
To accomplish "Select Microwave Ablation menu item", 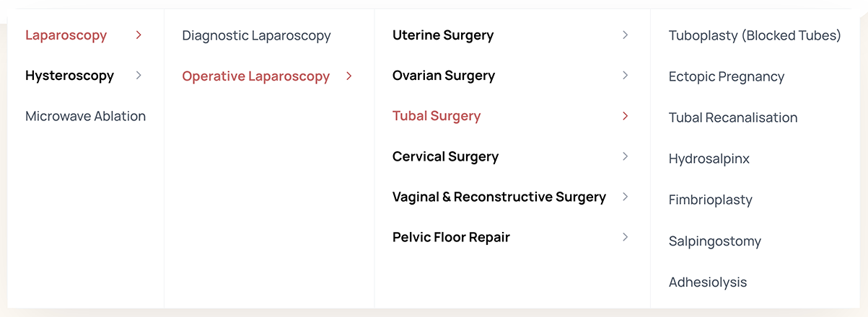I will tap(85, 116).
